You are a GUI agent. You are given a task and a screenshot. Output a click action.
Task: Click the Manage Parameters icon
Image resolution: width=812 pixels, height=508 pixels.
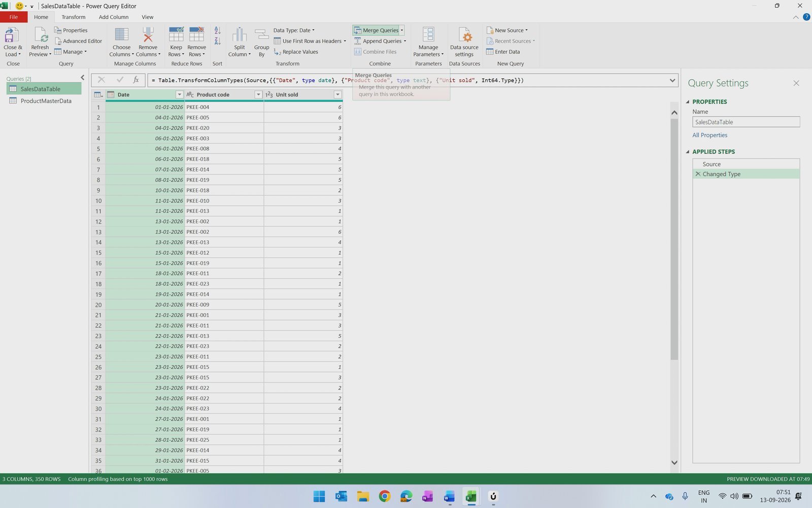pos(428,35)
